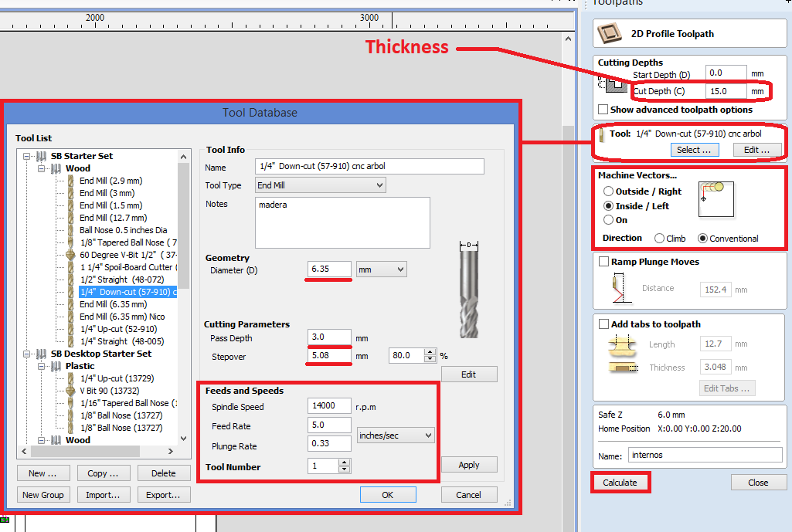The width and height of the screenshot is (792, 532).
Task: Click the 2D Profile Toolpath icon
Action: pyautogui.click(x=610, y=33)
